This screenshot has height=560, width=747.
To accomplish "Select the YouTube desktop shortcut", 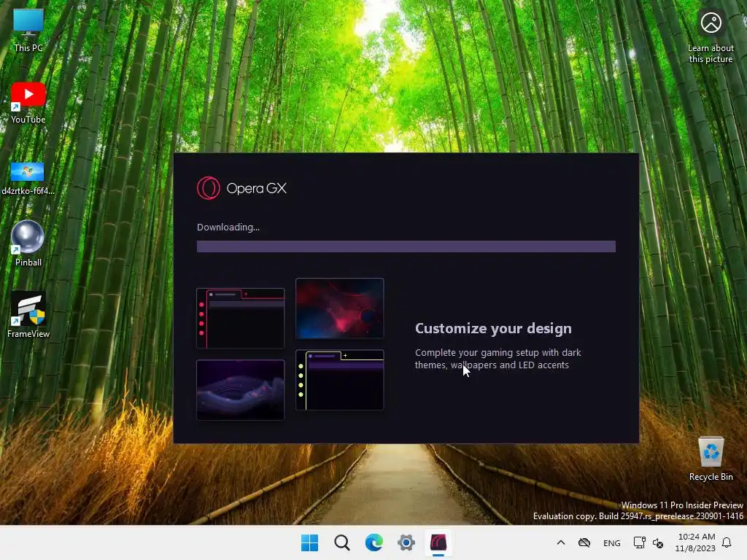I will click(x=28, y=102).
